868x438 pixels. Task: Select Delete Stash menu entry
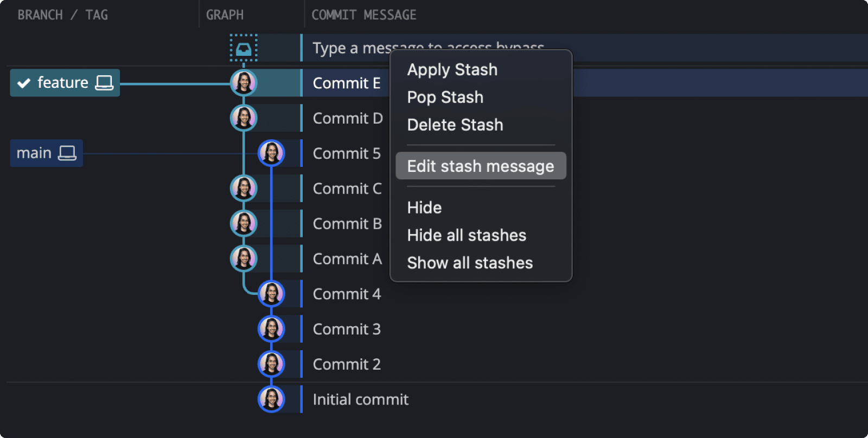pos(455,125)
